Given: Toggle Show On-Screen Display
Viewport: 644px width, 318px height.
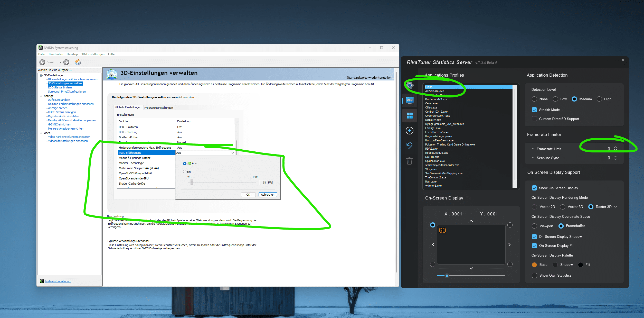Looking at the screenshot, I should (534, 188).
